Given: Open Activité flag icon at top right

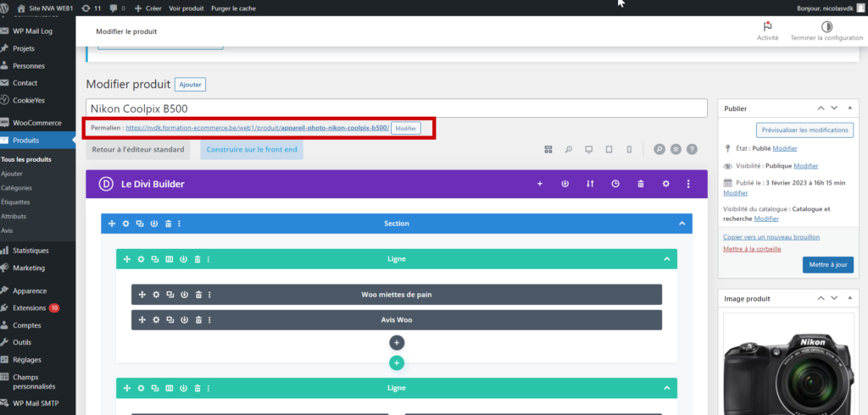Looking at the screenshot, I should [767, 30].
